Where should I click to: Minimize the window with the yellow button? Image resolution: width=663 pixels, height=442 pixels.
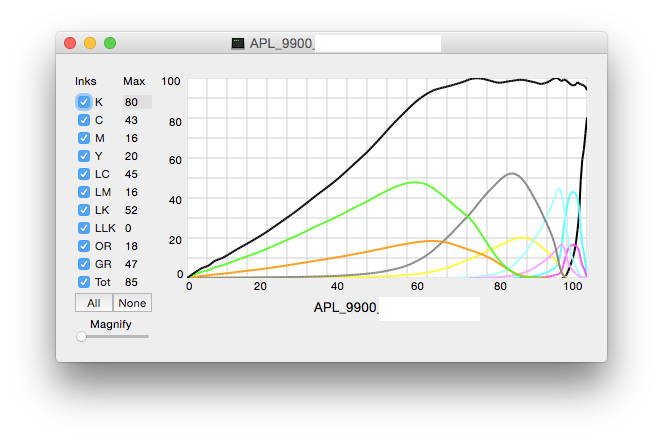click(90, 43)
